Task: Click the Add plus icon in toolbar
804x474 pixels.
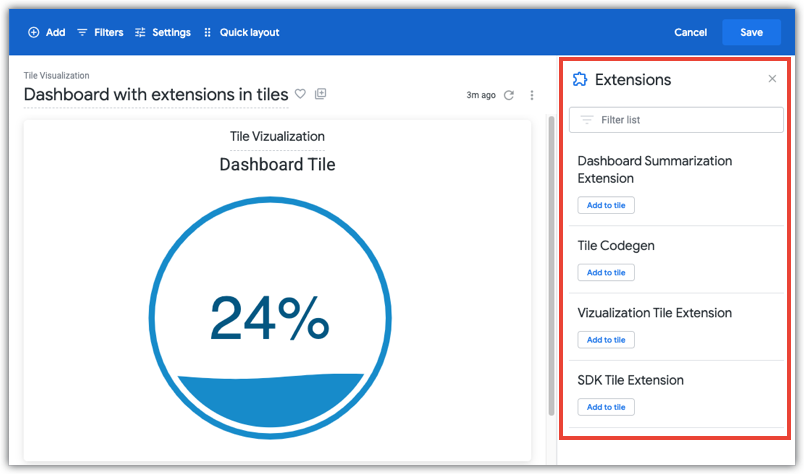Action: tap(34, 32)
